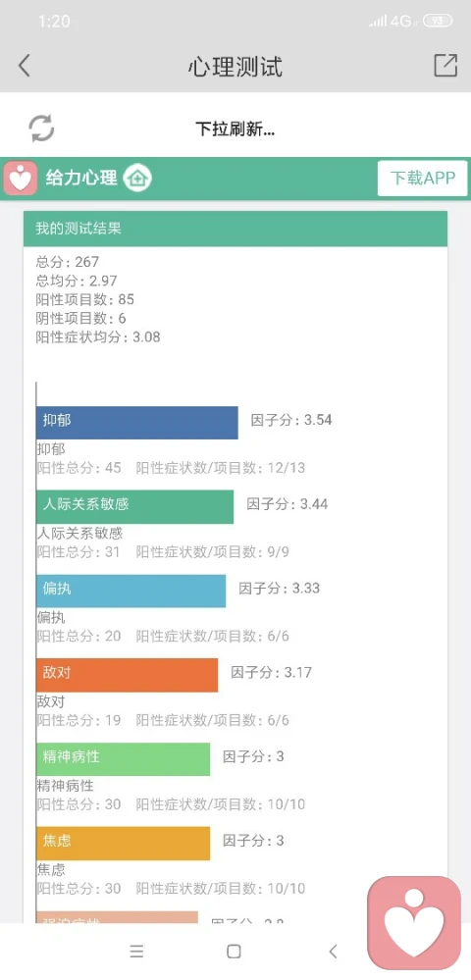Select the green 人际关系敏感 bar

(x=135, y=507)
